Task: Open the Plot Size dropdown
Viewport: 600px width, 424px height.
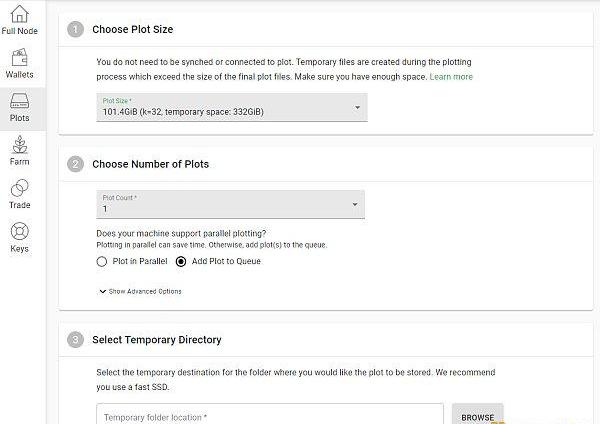Action: coord(232,108)
